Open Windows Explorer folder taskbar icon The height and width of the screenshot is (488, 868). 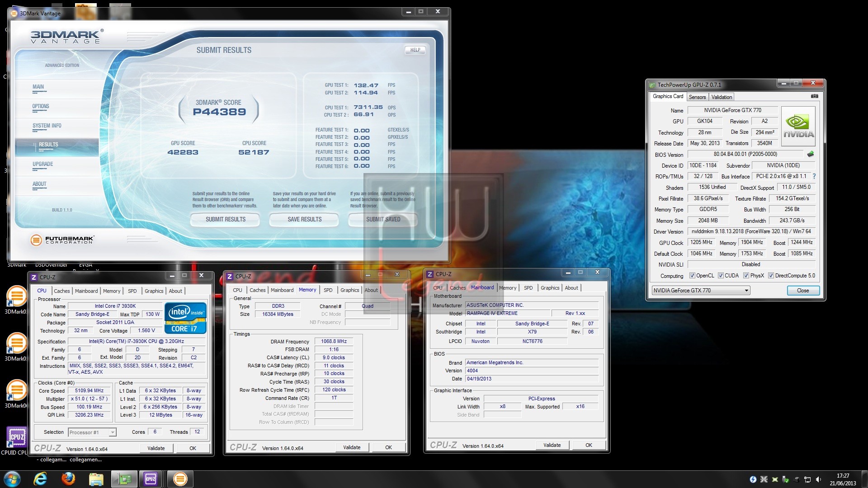pyautogui.click(x=96, y=479)
